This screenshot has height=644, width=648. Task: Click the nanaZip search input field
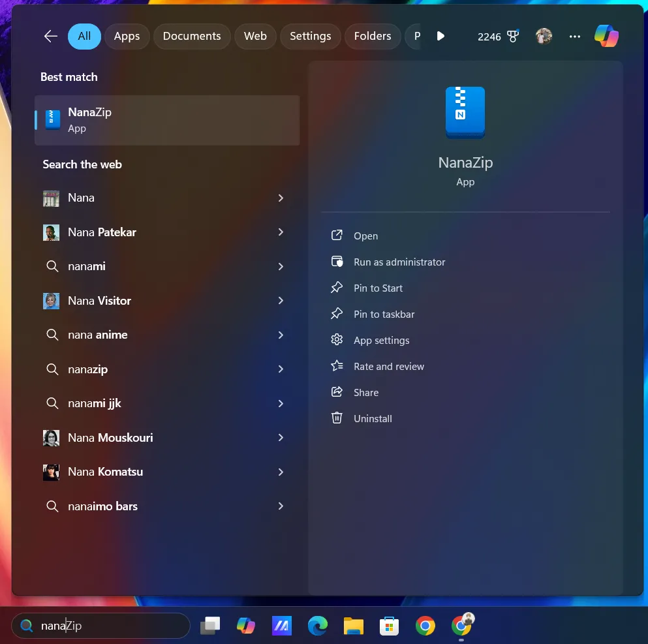tap(101, 625)
